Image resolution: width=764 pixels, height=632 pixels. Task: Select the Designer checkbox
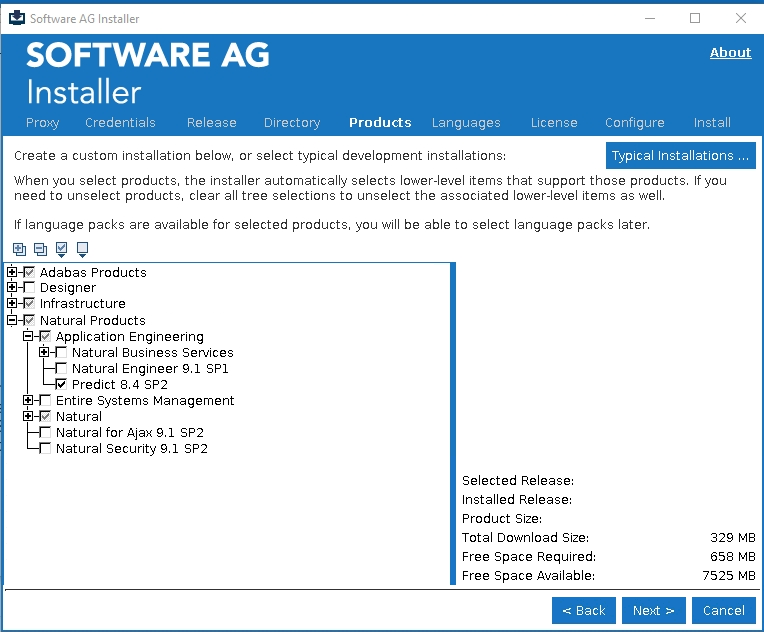pyautogui.click(x=29, y=288)
